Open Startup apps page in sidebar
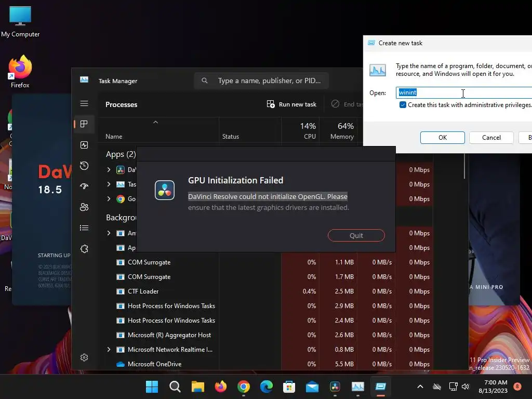This screenshot has height=399, width=532. click(x=84, y=187)
